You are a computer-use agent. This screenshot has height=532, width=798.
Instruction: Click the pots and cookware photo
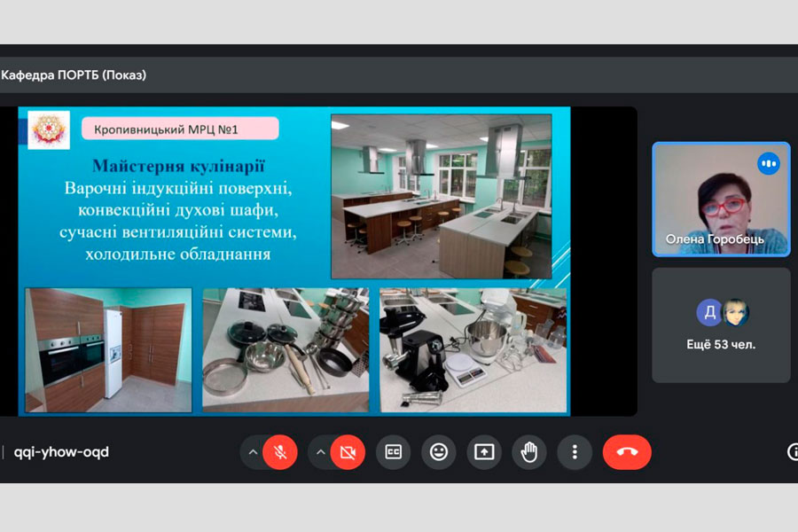click(x=286, y=349)
